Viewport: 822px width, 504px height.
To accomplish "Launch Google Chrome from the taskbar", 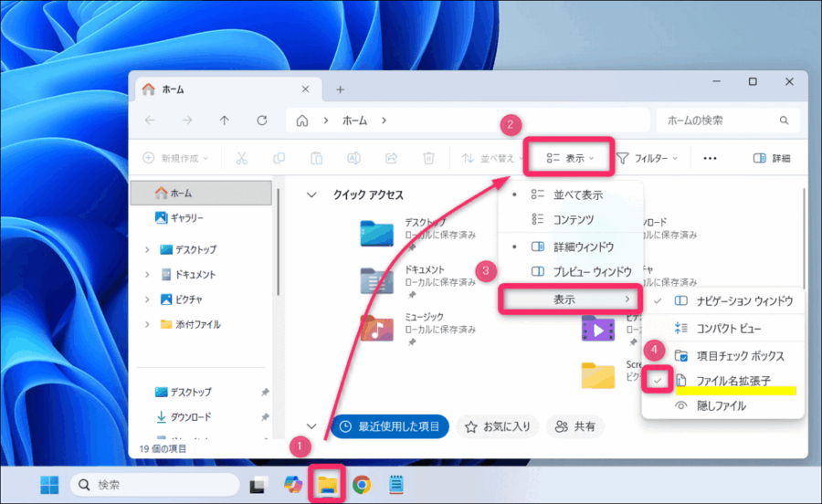I will [x=362, y=485].
